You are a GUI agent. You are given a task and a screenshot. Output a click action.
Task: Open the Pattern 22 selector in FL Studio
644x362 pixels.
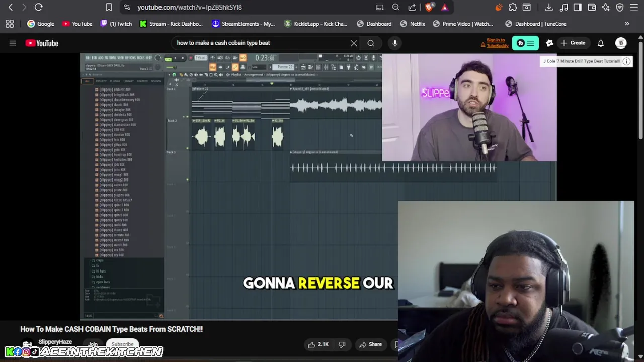[x=284, y=67]
